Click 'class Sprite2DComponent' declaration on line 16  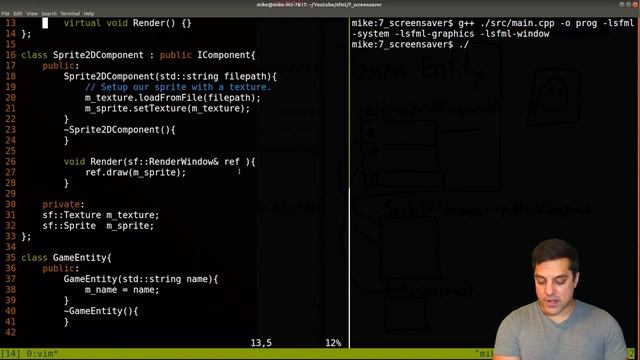(82, 55)
